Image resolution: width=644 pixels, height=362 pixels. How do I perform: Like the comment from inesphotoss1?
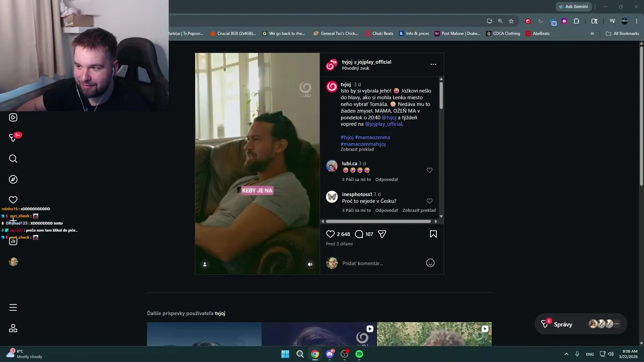430,201
